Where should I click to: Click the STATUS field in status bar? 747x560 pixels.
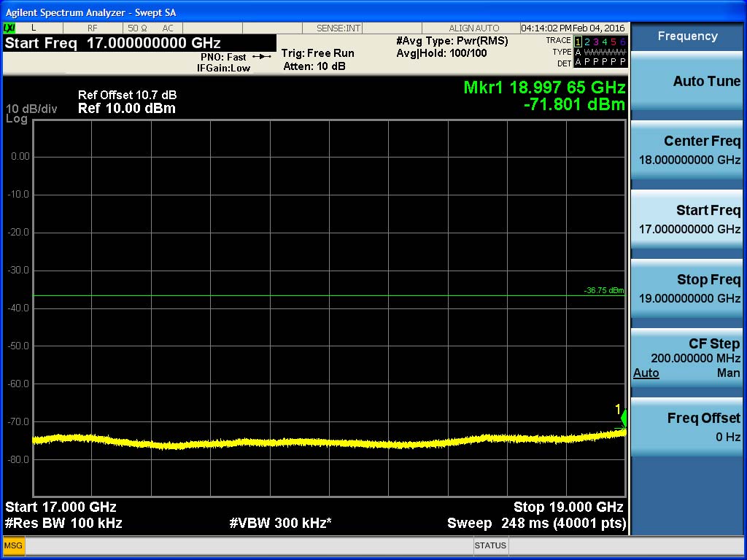(x=490, y=545)
